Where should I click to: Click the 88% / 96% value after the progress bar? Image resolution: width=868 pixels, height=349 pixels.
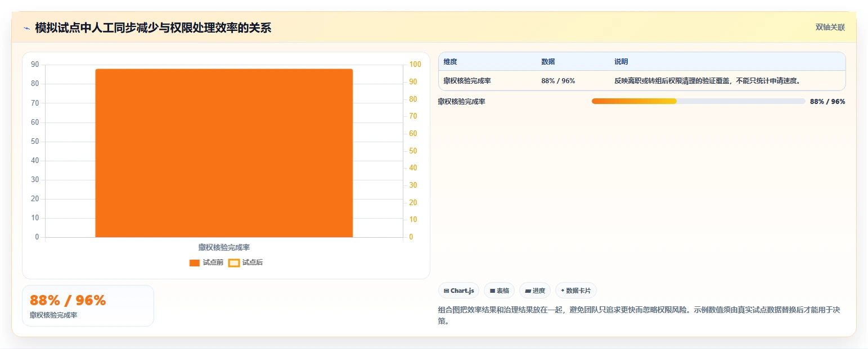coord(827,102)
